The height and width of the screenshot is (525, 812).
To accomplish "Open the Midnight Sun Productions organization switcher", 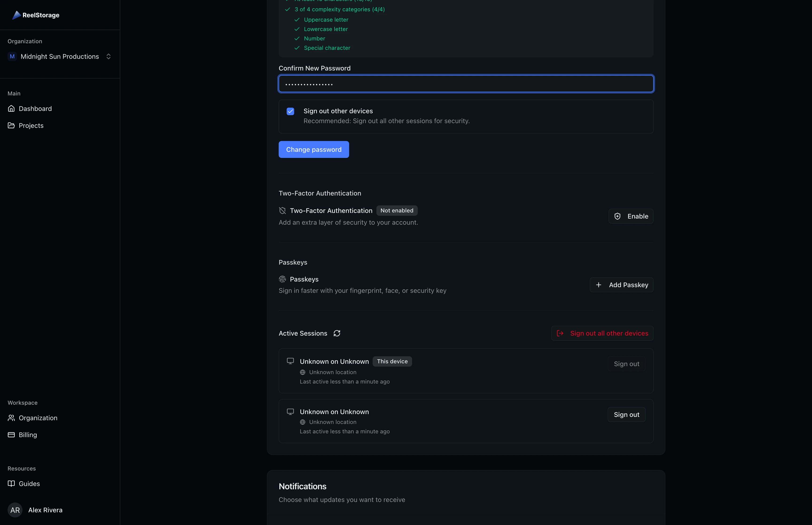I will (60, 56).
